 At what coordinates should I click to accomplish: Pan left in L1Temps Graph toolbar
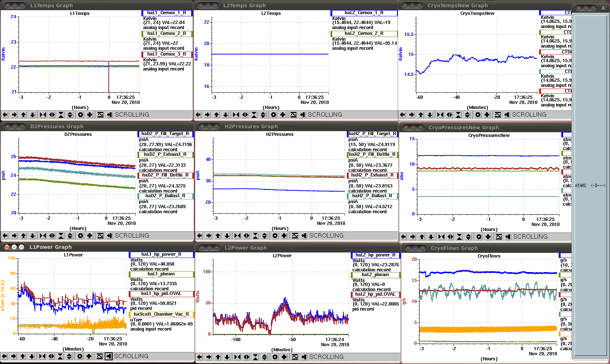tap(5, 115)
